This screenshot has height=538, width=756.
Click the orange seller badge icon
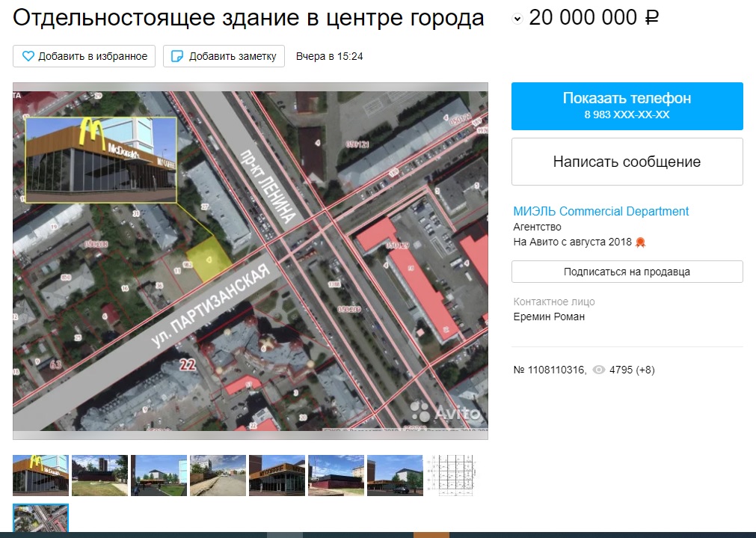[x=640, y=242]
